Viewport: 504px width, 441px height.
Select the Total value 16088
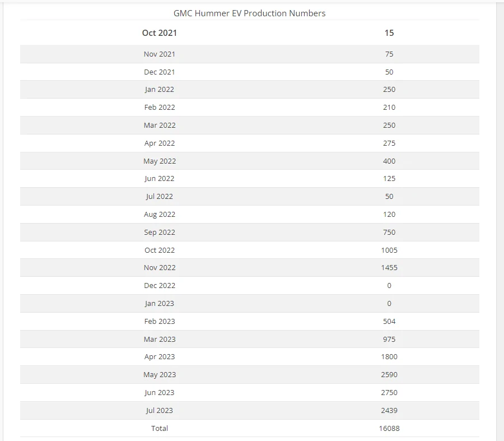click(x=389, y=429)
